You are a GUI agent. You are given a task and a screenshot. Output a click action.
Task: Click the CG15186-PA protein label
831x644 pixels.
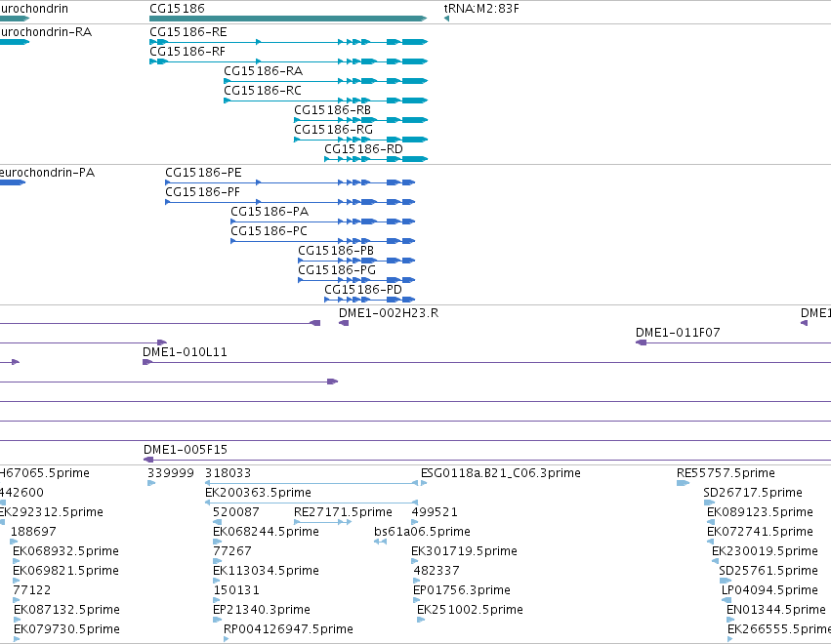pos(270,212)
